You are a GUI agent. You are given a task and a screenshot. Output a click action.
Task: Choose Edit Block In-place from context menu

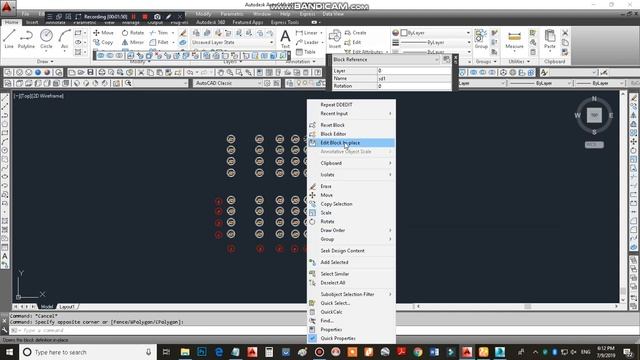click(351, 143)
